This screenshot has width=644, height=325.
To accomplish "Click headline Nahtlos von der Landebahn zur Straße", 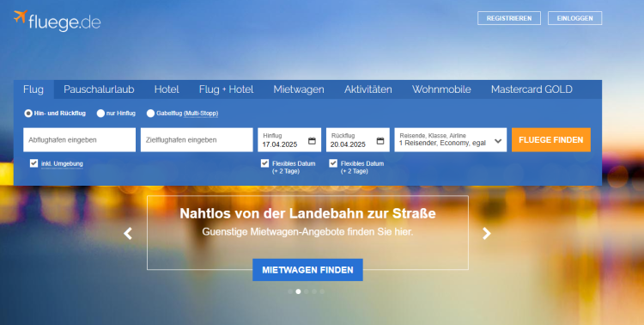I will [307, 213].
